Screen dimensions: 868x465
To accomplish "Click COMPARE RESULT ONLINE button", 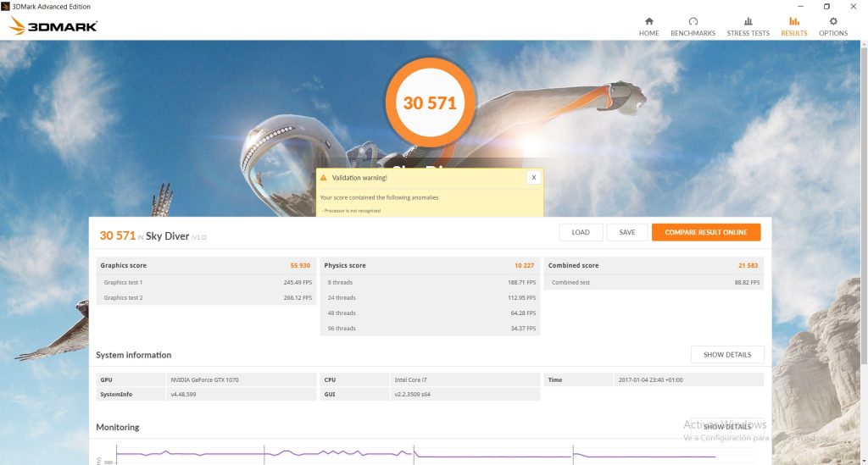I will pos(706,232).
